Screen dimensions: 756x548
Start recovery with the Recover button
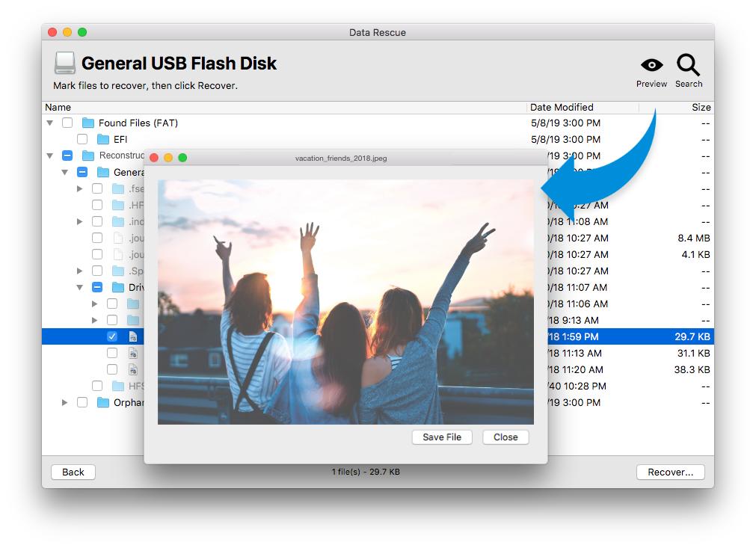click(x=671, y=472)
